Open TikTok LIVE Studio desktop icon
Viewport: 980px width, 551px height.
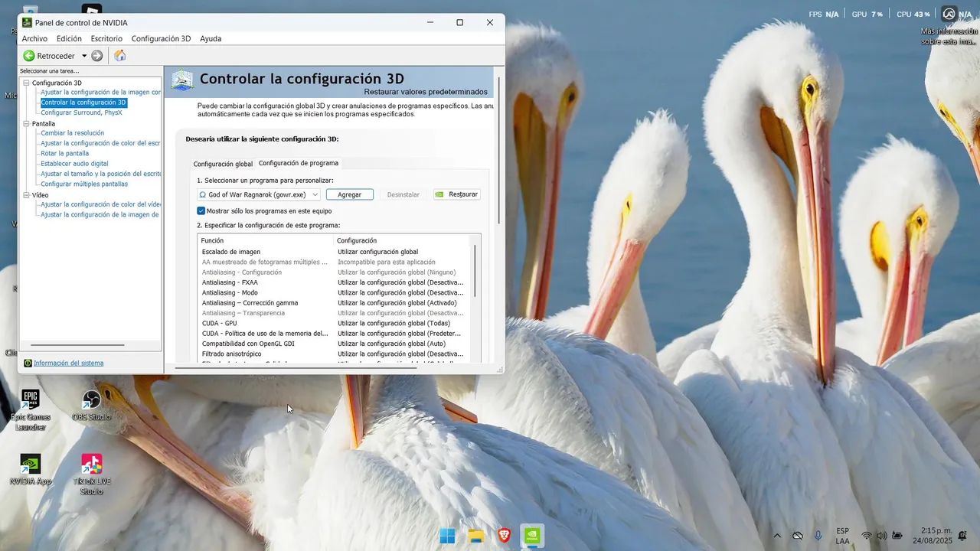point(91,474)
